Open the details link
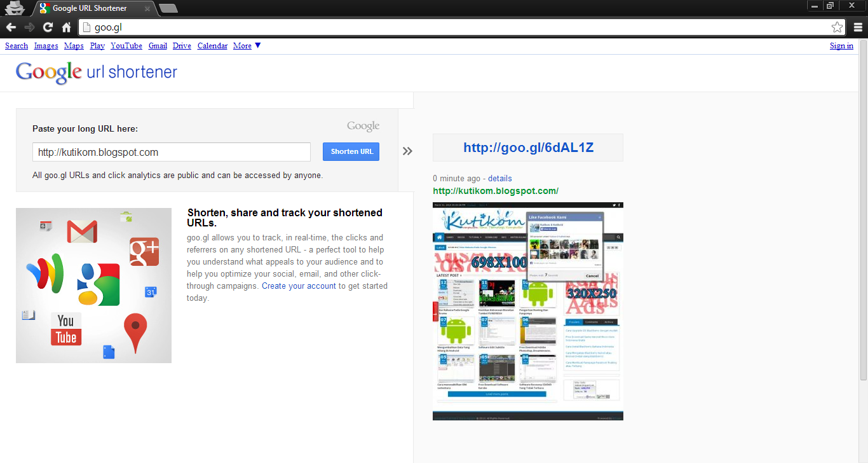This screenshot has height=463, width=868. coord(499,179)
